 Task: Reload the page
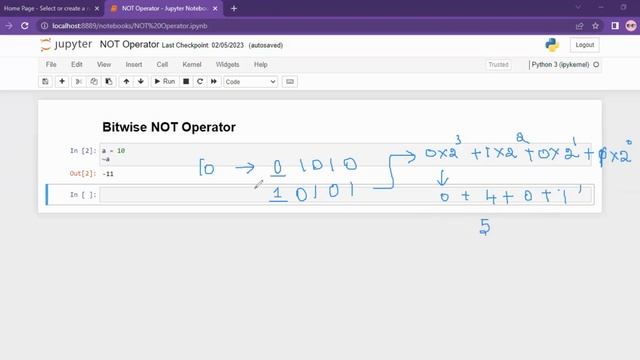pyautogui.click(x=25, y=26)
